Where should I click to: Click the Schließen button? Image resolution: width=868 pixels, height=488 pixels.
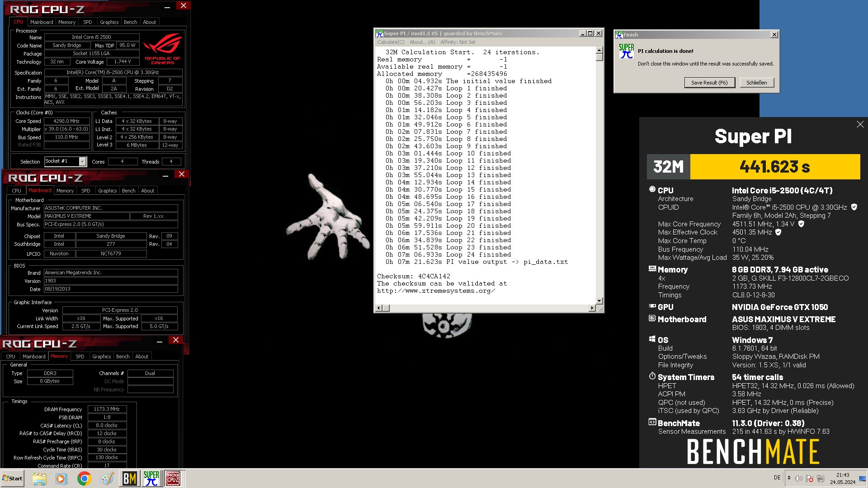[756, 83]
